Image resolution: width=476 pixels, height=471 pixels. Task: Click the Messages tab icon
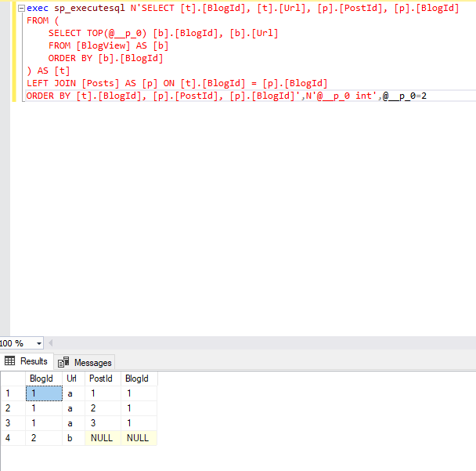[63, 362]
